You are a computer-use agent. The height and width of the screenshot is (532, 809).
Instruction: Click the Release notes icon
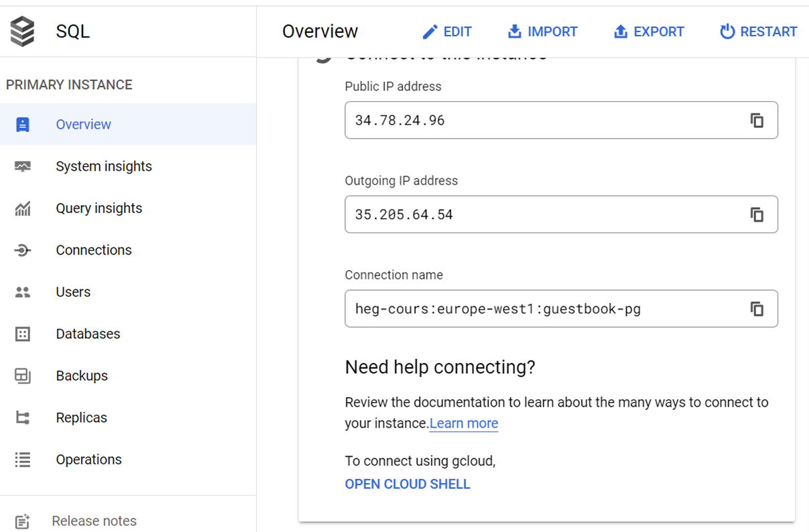(23, 521)
